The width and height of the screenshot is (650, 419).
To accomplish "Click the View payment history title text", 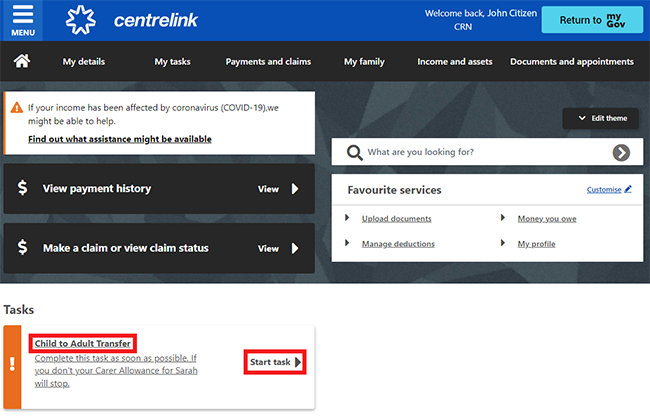I will 97,189.
